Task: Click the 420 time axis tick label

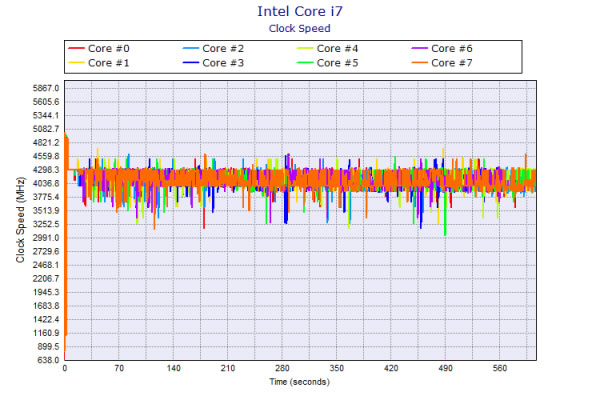Action: coord(391,369)
